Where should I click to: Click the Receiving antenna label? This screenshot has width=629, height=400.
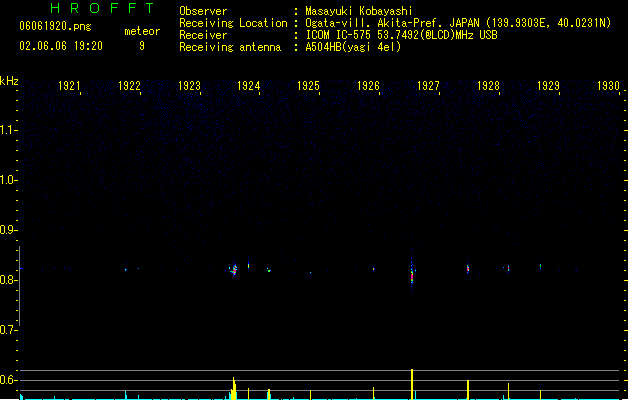230,47
